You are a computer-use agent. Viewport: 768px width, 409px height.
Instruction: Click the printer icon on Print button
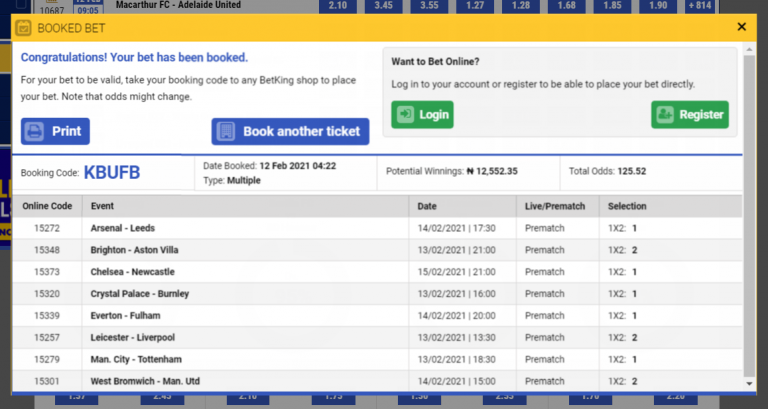pos(34,131)
